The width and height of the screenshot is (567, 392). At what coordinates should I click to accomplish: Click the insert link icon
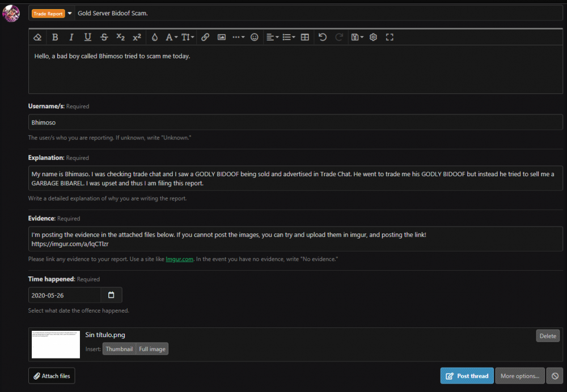[x=205, y=37]
